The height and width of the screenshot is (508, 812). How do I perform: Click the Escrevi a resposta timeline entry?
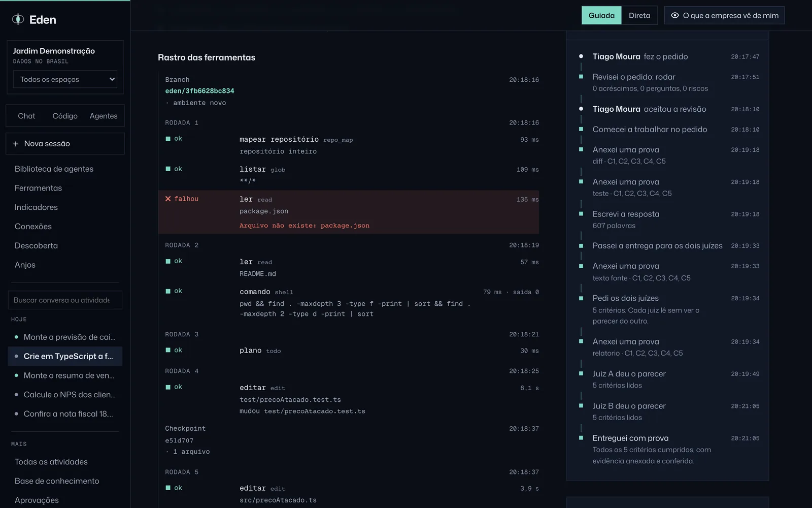[x=626, y=214]
